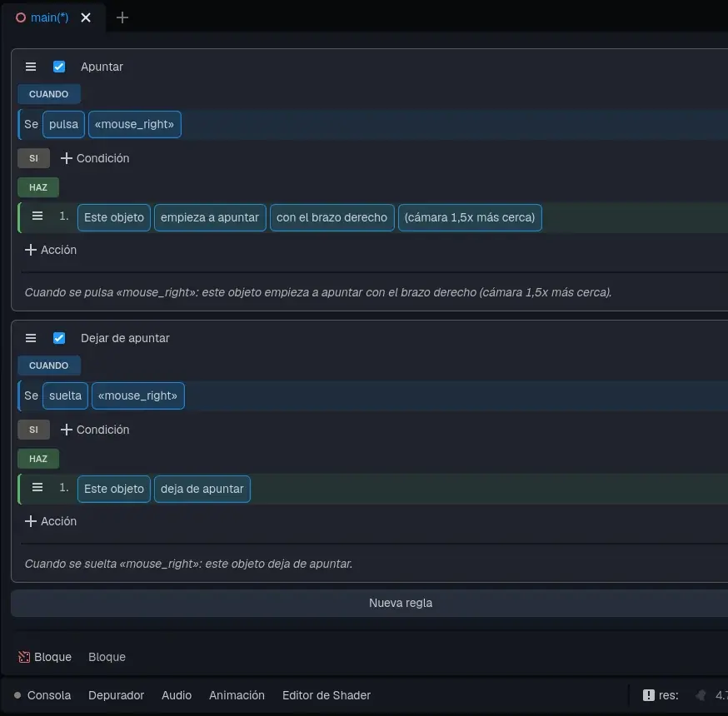Image resolution: width=728 pixels, height=716 pixels.
Task: Open the empieza a apuntar action chip
Action: [x=210, y=217]
